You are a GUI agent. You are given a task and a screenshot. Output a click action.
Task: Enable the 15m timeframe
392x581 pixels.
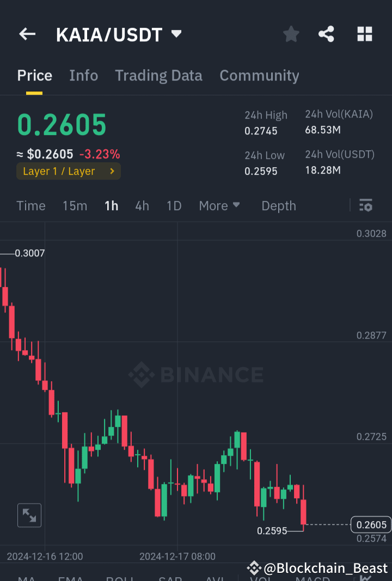click(x=75, y=205)
